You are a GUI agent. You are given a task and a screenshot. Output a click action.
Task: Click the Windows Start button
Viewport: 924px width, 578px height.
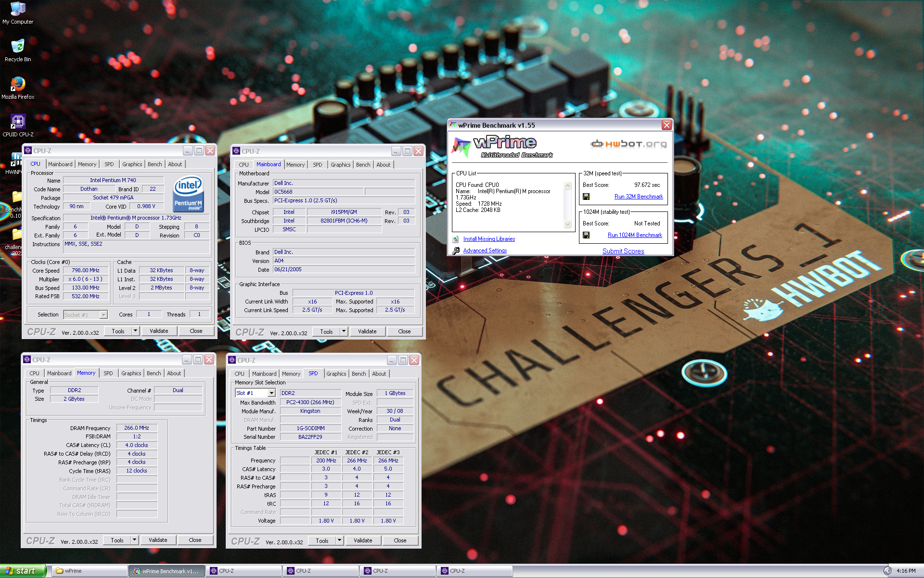point(23,571)
